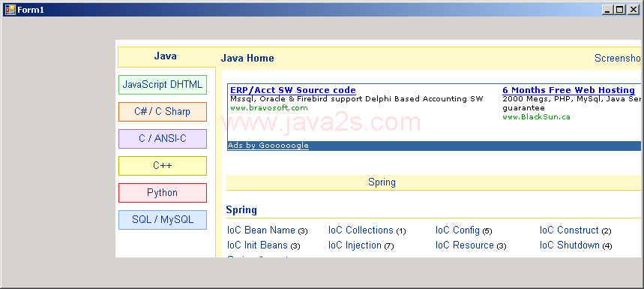Open IoC Collections examples
The image size is (644, 289).
[361, 230]
